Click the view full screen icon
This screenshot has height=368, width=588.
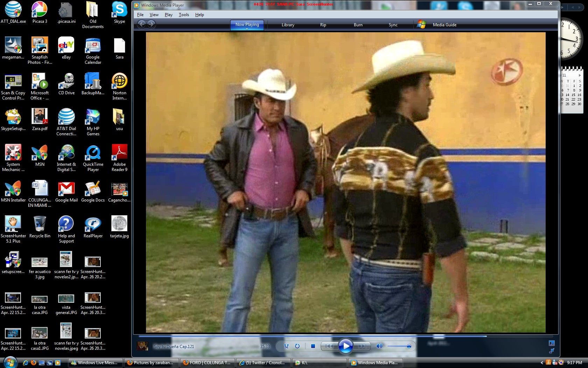click(552, 343)
